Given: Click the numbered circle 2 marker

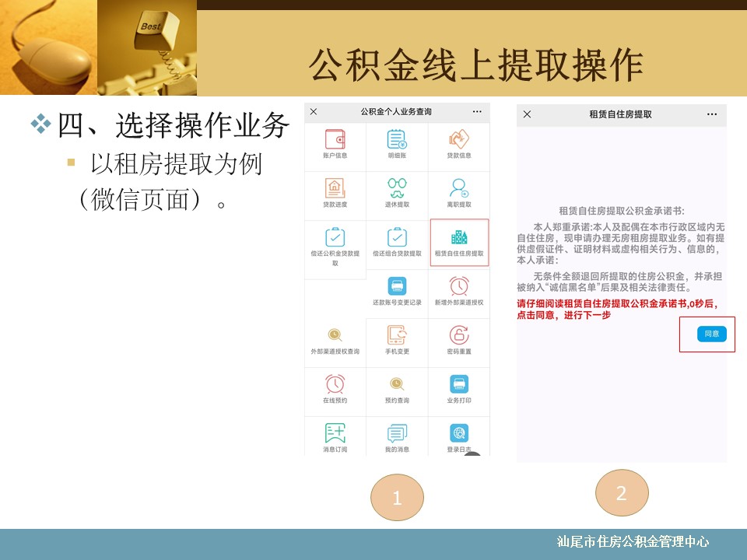Looking at the screenshot, I should click(x=622, y=493).
